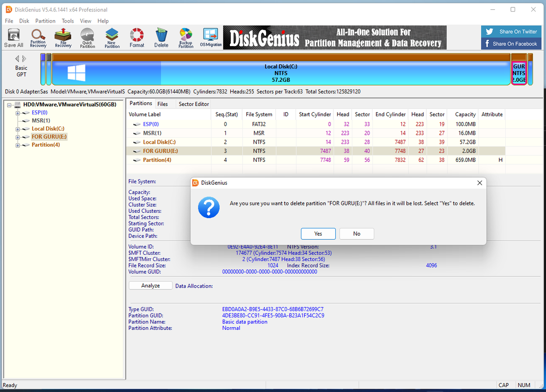546x392 pixels.
Task: Select Local Disk(C:) in disk map
Action: coord(281,70)
